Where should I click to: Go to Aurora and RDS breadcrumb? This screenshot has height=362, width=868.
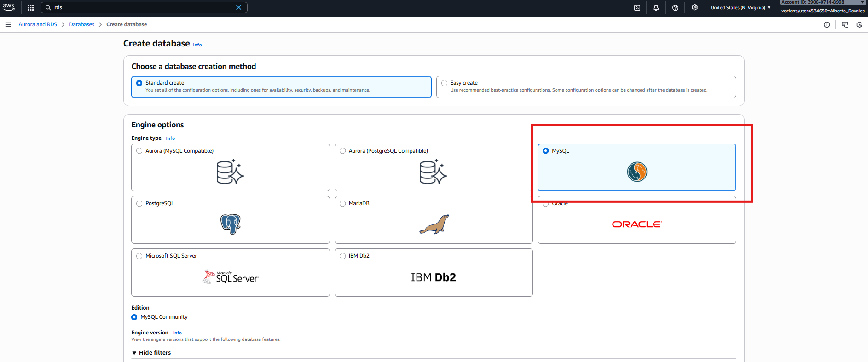(38, 25)
